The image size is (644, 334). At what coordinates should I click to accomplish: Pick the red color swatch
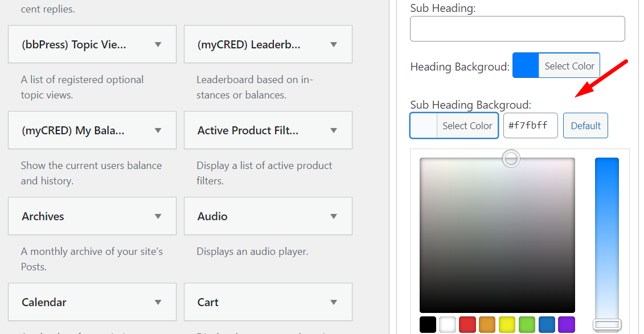[467, 324]
